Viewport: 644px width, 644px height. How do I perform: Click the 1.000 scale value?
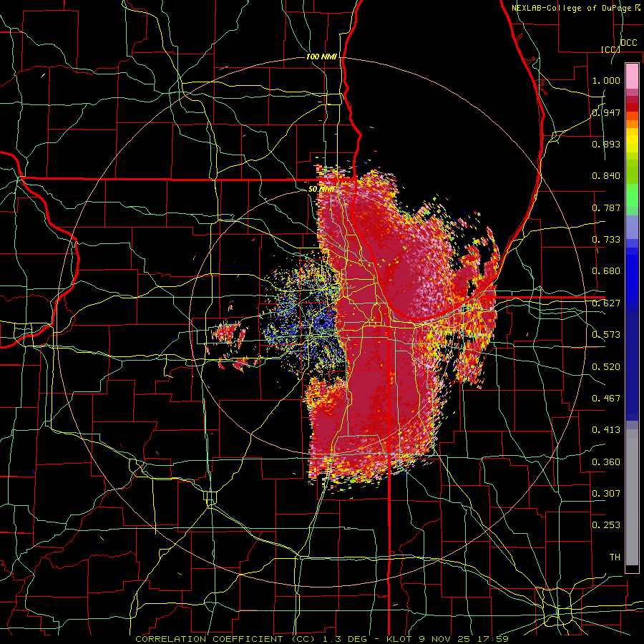(606, 80)
